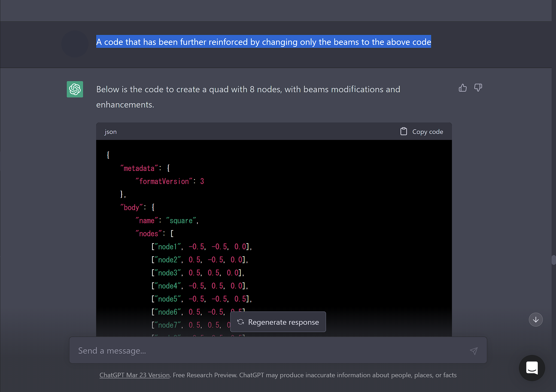556x392 pixels.
Task: Click the node4 coordinates row
Action: [x=200, y=286]
